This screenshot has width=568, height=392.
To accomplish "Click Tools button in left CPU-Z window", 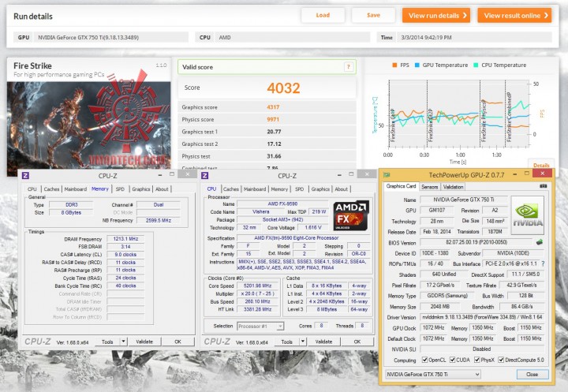I will [107, 342].
